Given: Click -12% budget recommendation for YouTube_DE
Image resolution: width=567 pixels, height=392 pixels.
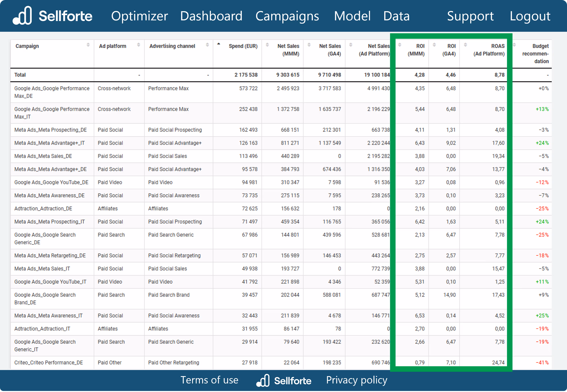Looking at the screenshot, I should pyautogui.click(x=542, y=183).
